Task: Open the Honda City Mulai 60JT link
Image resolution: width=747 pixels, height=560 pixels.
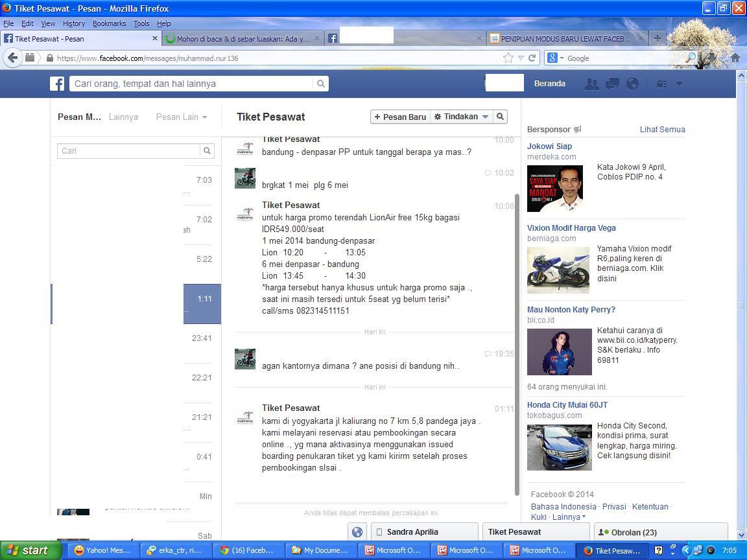Action: [567, 404]
